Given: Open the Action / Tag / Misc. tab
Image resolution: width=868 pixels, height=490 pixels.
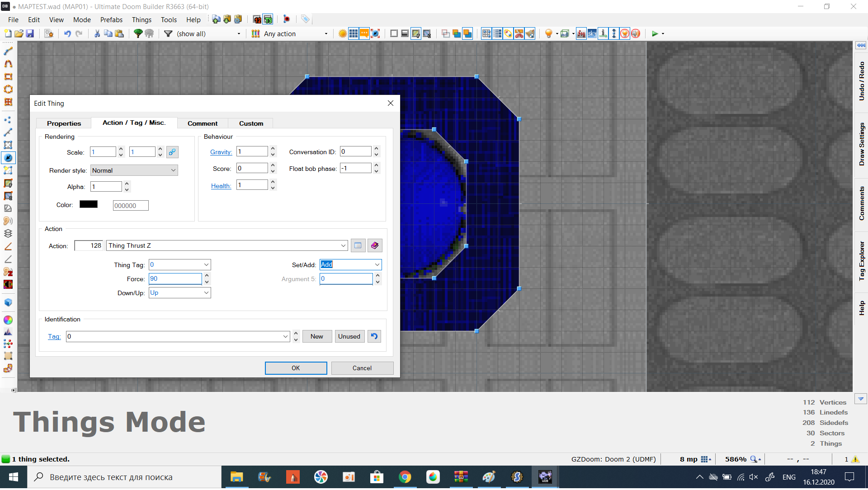Looking at the screenshot, I should pos(133,123).
